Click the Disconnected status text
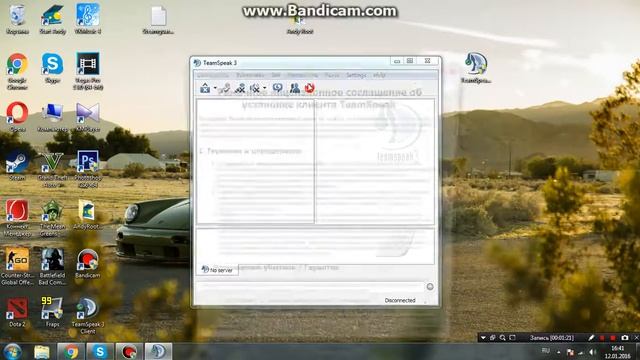The image size is (640, 360). pyautogui.click(x=400, y=300)
